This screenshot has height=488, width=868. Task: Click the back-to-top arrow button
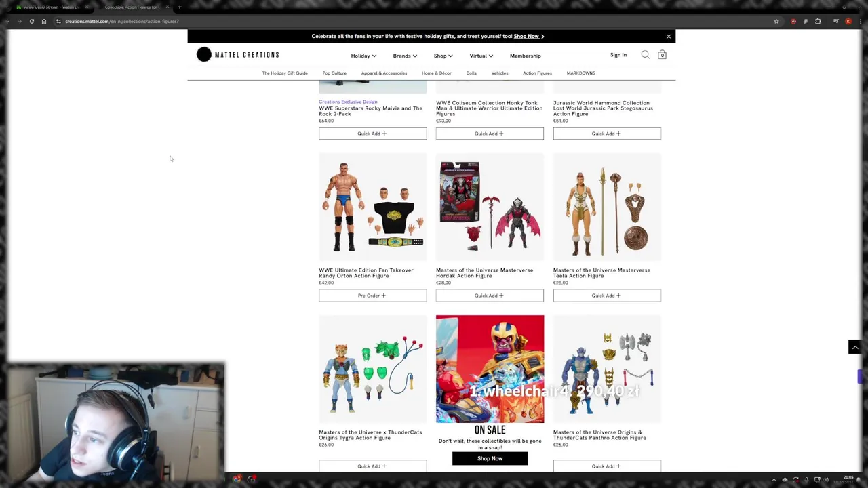point(855,347)
